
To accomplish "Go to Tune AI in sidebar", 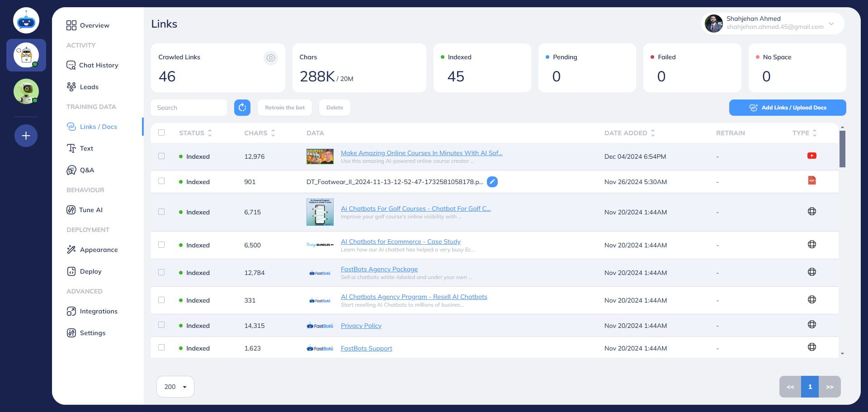I will pos(90,210).
